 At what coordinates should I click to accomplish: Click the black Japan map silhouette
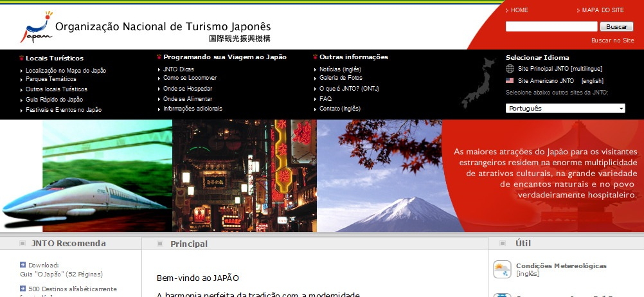tap(478, 84)
